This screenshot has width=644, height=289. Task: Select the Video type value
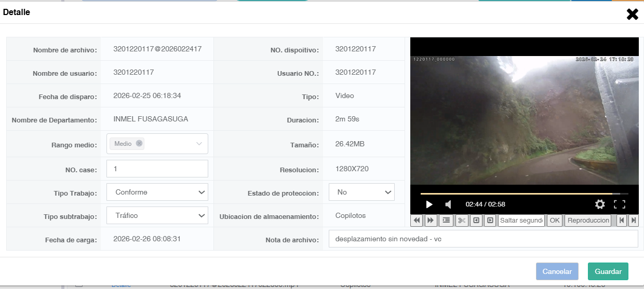(345, 96)
